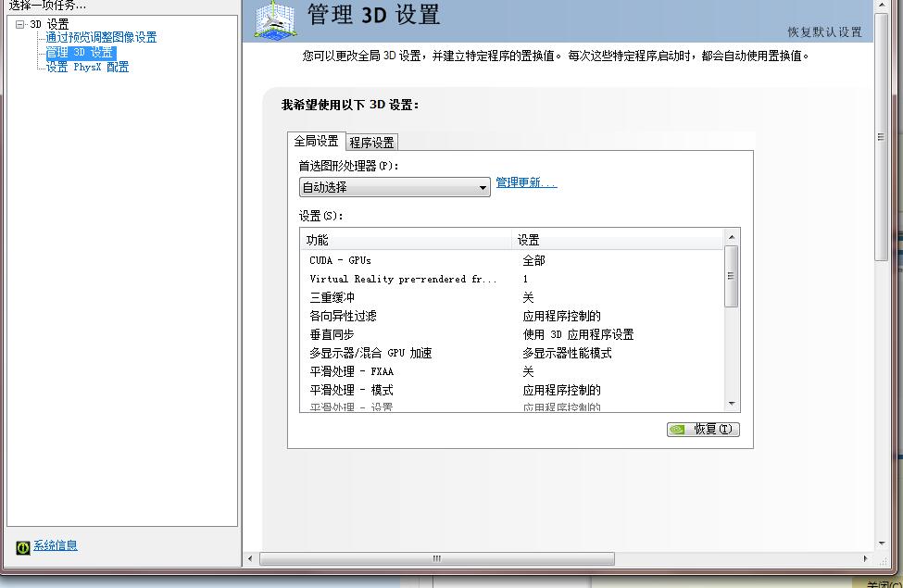
Task: Click the 多显示器性能模式 value
Action: 567,353
